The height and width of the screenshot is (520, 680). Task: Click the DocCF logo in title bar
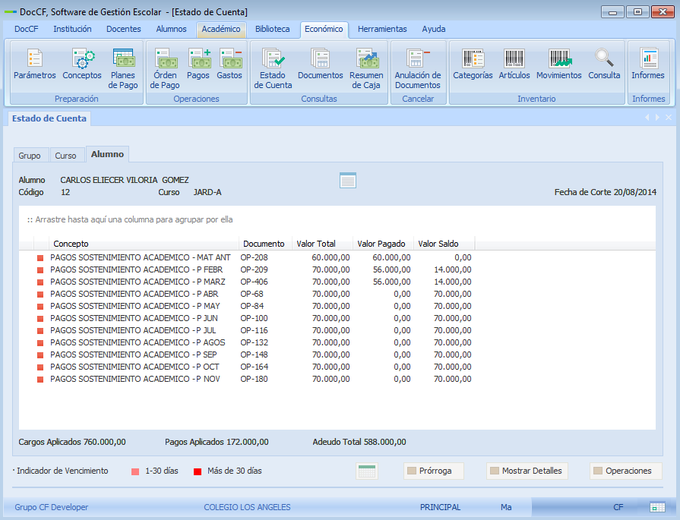pyautogui.click(x=10, y=12)
